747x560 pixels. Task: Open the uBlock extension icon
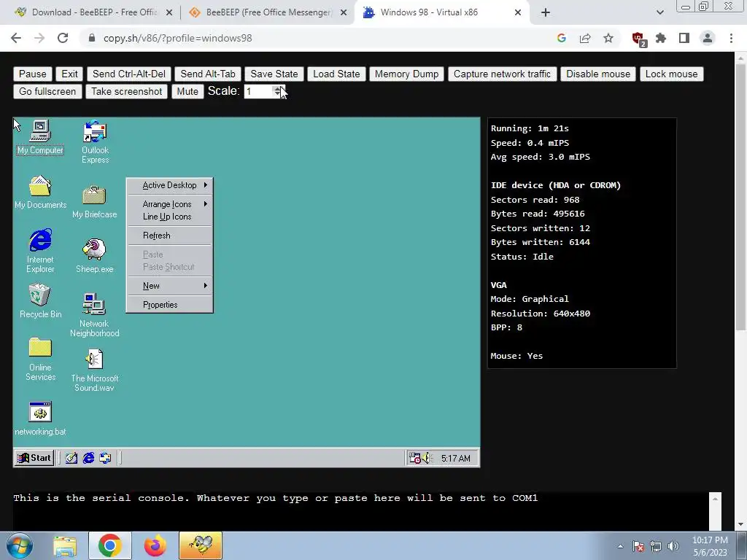coord(638,39)
